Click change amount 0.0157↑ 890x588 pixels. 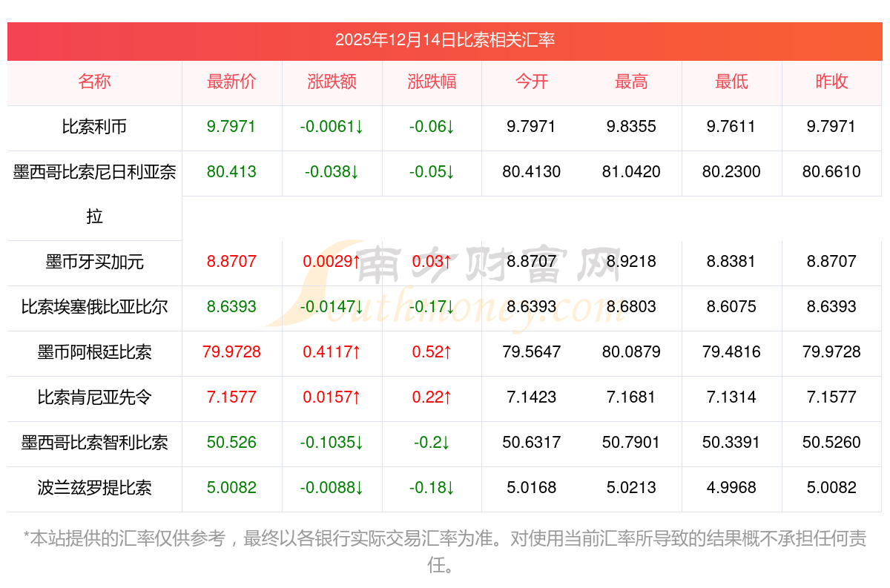point(332,397)
